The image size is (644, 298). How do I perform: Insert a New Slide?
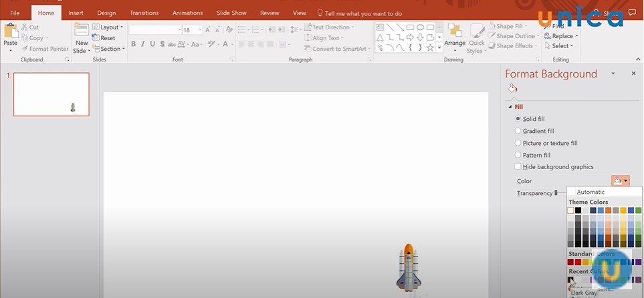[82, 38]
